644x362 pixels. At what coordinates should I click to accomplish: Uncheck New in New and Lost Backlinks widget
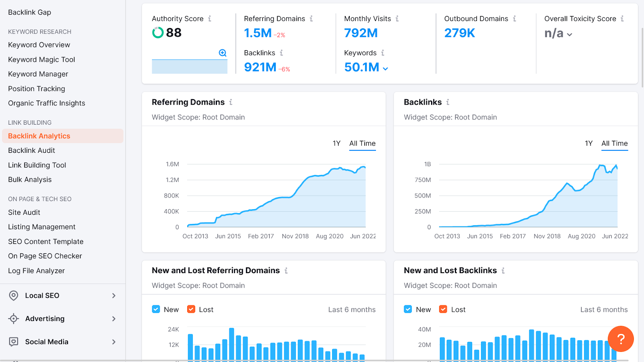tap(408, 309)
